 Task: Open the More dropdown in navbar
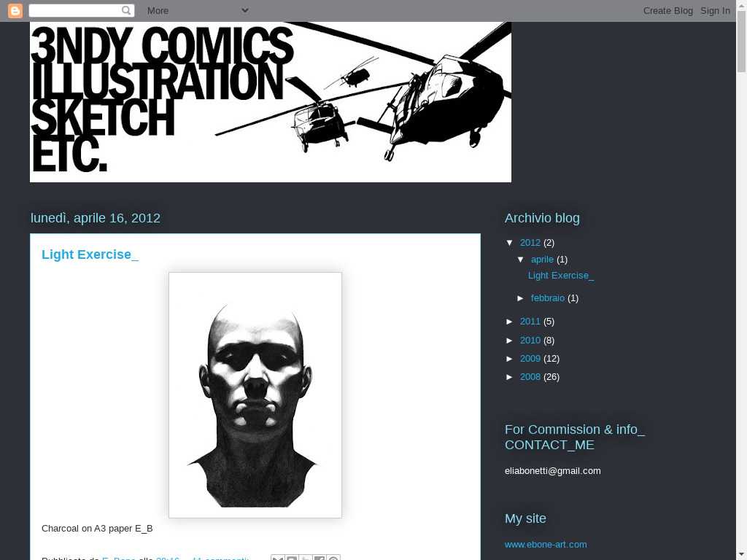coord(197,10)
